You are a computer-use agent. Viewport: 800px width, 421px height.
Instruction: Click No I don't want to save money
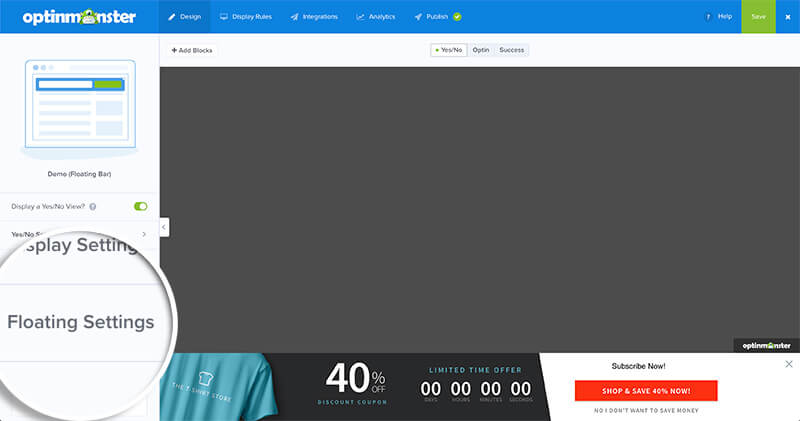pos(646,410)
